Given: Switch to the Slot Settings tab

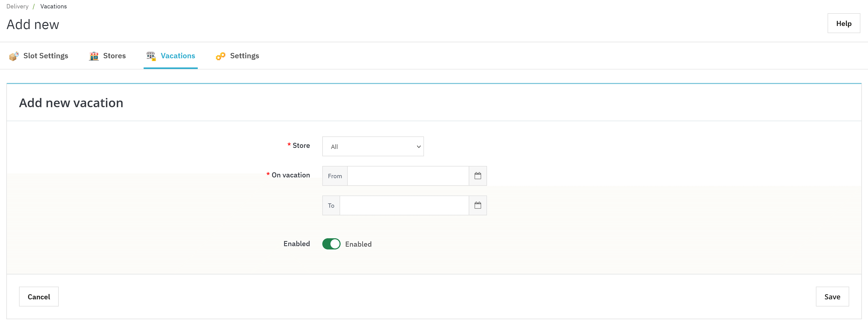Looking at the screenshot, I should pos(38,56).
